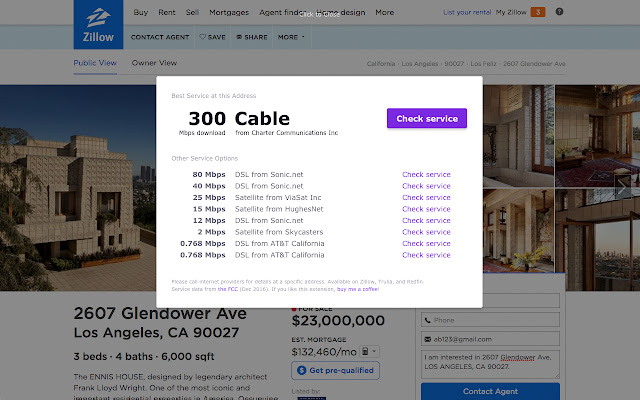Click the Los Feliz breadcrumb

483,64
